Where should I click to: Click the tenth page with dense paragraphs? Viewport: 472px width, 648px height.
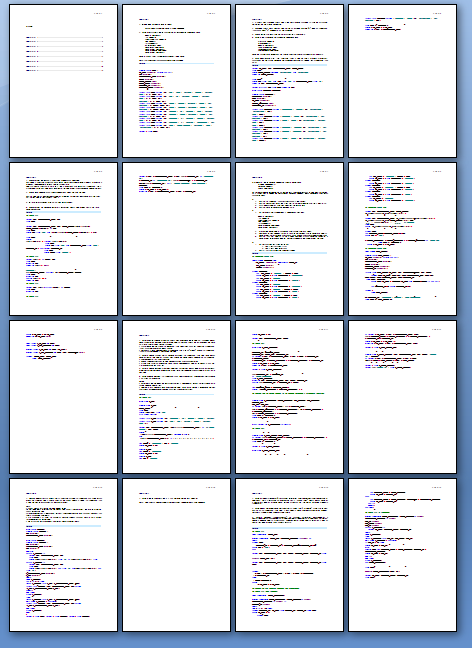coord(176,397)
